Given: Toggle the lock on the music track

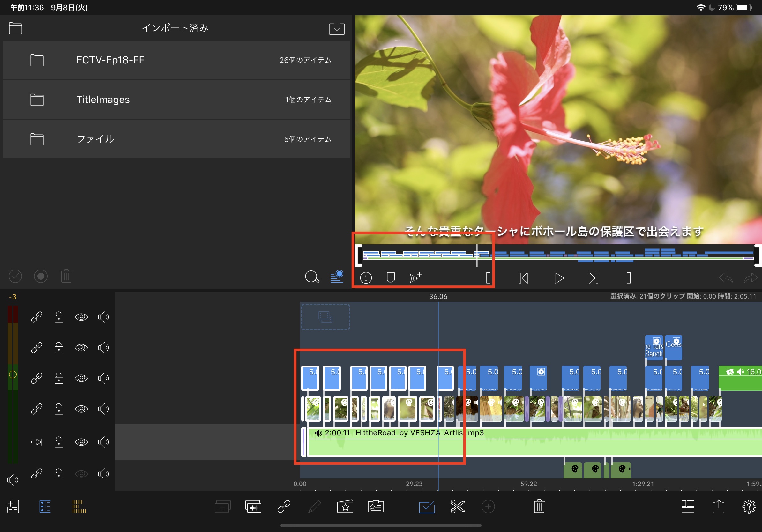Looking at the screenshot, I should [x=59, y=442].
